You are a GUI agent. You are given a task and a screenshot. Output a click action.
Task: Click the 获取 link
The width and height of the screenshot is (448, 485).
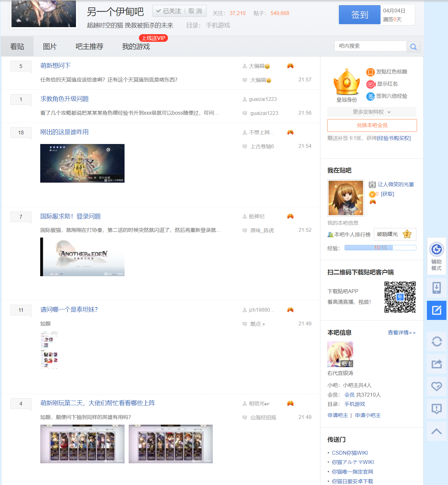point(387,194)
